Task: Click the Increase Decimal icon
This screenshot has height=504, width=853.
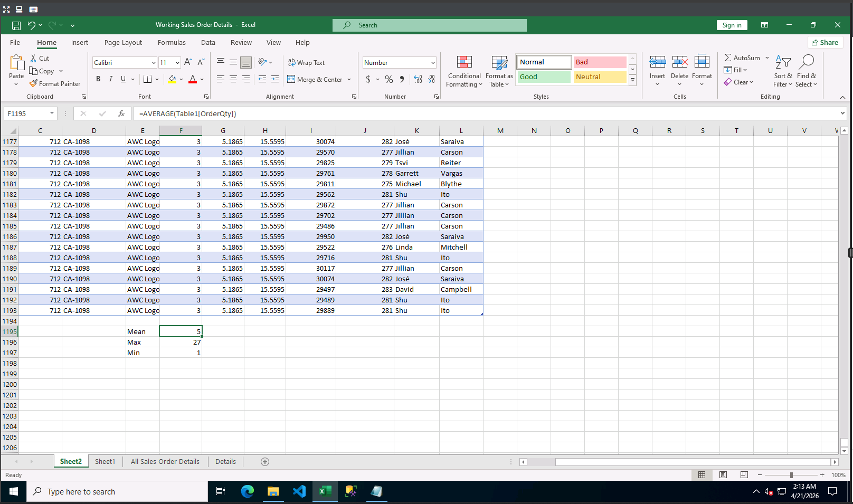Action: (x=418, y=79)
